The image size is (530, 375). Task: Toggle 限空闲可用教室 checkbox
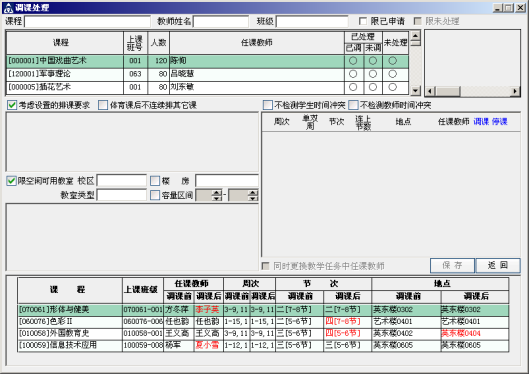11,181
